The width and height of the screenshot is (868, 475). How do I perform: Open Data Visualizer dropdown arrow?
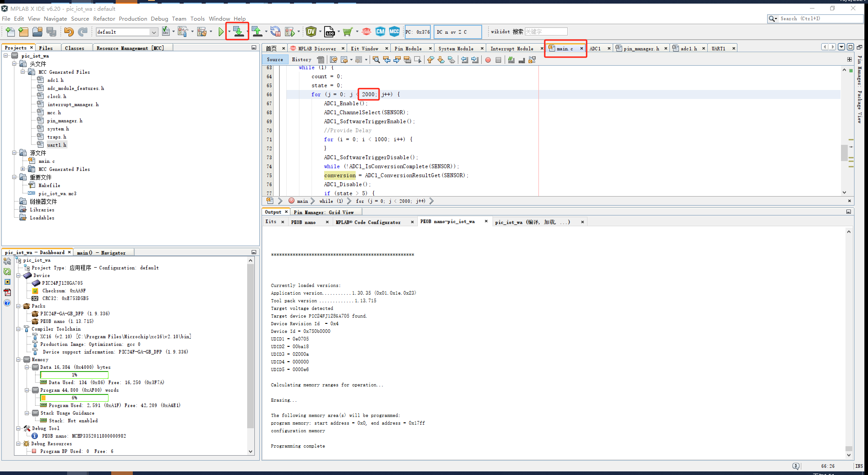pos(320,31)
